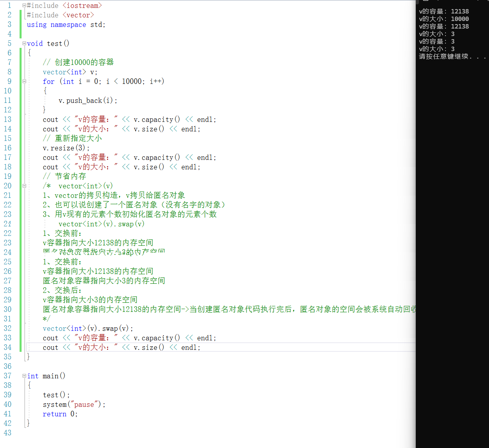Viewport: 489px width, 448px height.
Task: Click line number 43 in the gutter
Action: point(8,433)
